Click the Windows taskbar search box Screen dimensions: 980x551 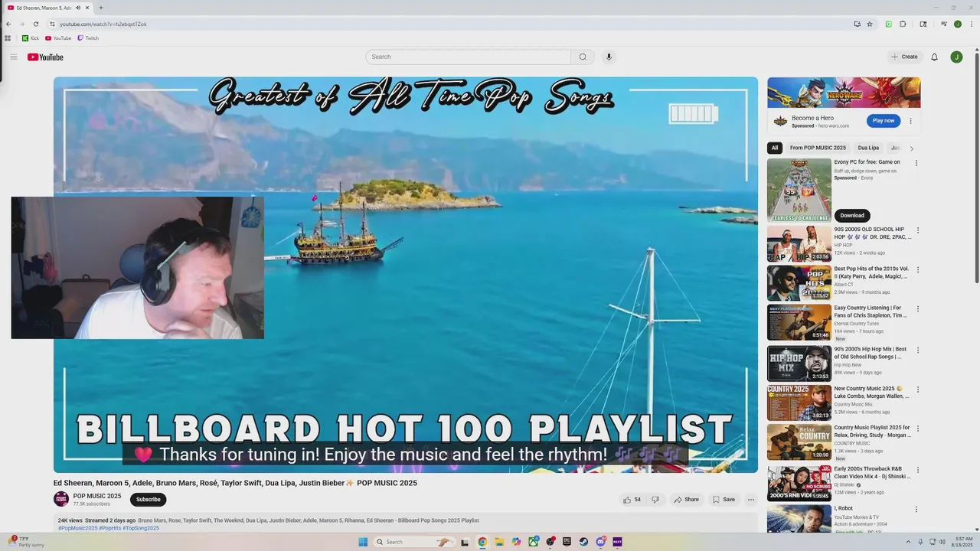(413, 542)
